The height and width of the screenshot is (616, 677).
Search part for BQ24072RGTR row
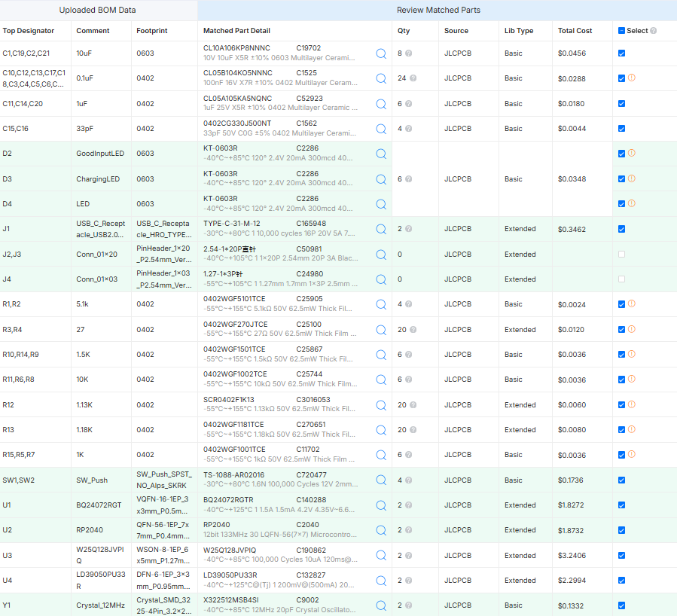(x=381, y=505)
